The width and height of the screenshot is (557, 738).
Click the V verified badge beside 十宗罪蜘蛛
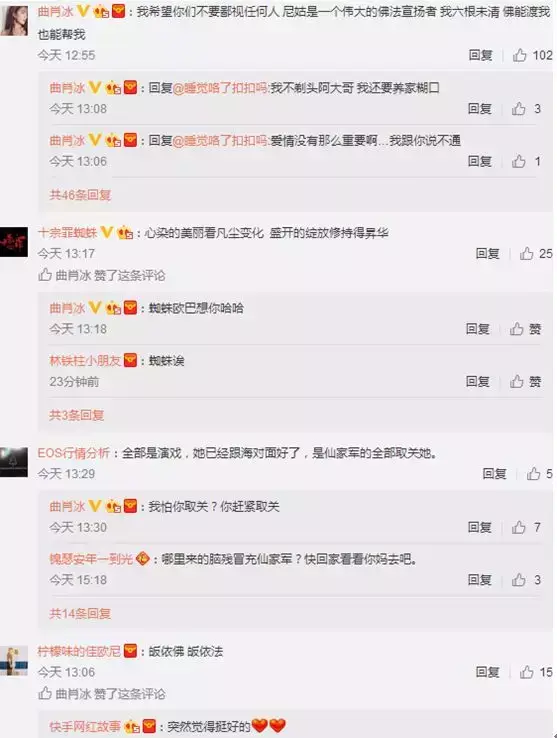pos(108,232)
